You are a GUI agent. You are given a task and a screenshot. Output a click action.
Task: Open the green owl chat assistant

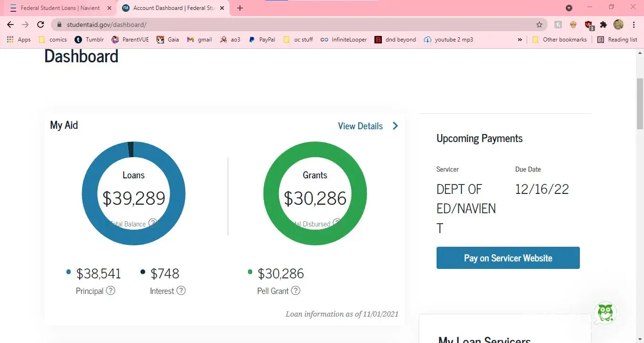coord(605,312)
